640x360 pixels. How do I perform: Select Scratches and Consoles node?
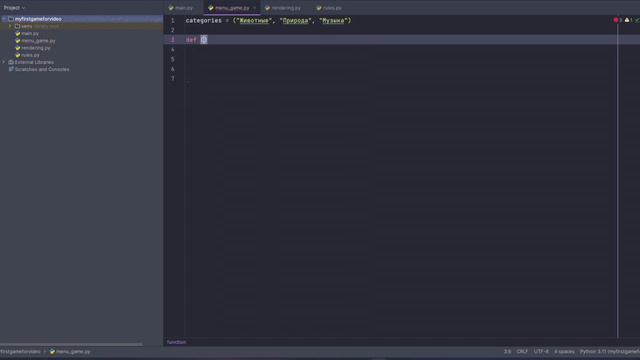point(42,69)
